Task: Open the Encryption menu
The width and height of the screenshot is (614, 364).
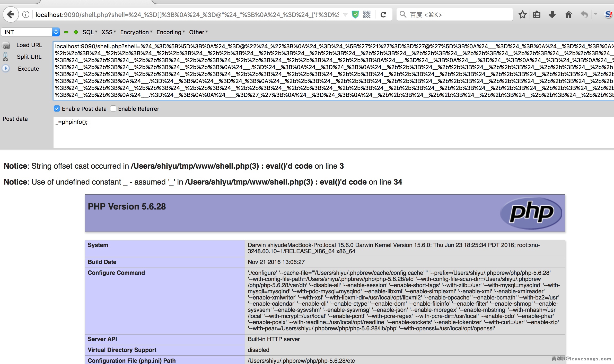Action: tap(136, 32)
